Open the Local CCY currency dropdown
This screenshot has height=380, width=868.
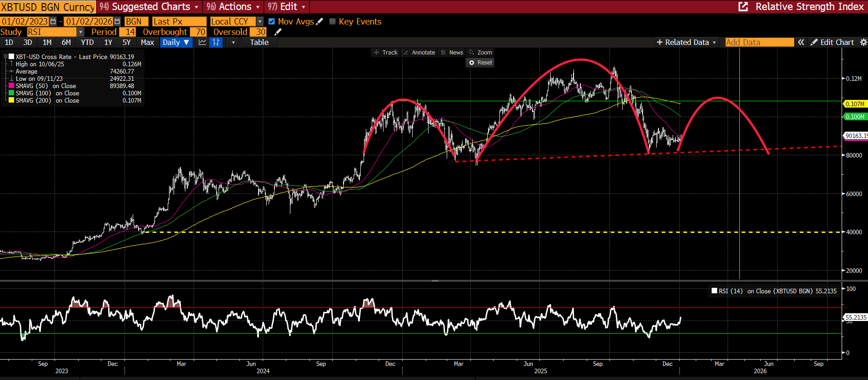[260, 21]
